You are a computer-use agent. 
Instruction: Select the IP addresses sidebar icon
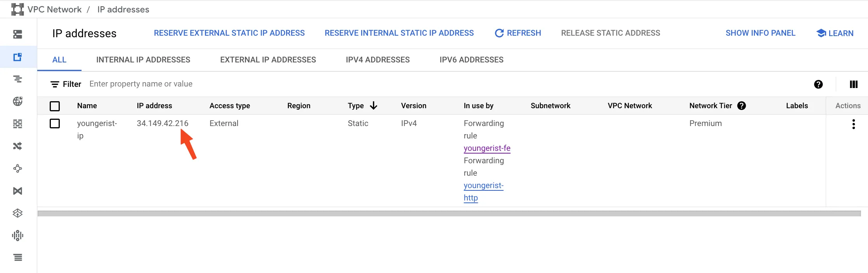click(x=17, y=57)
